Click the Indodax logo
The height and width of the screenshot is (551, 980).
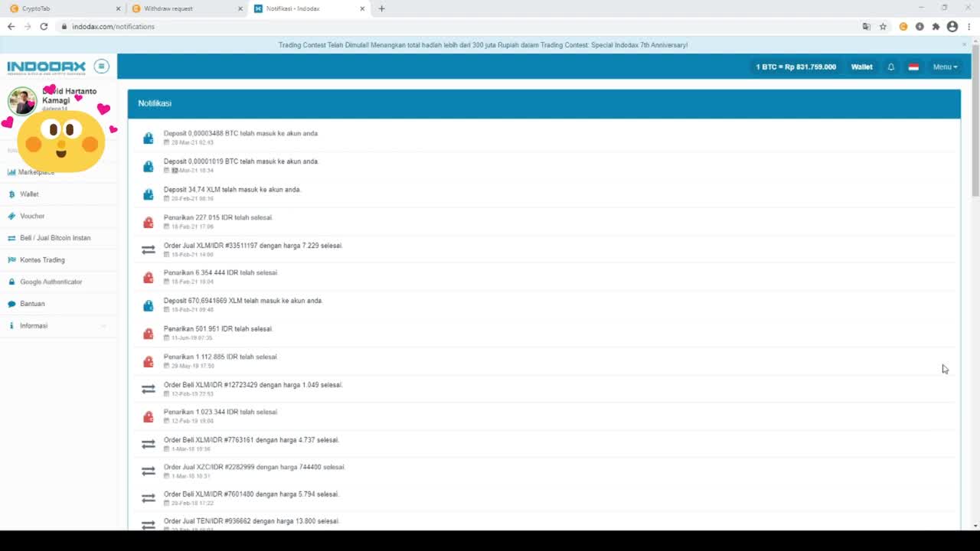click(x=46, y=67)
